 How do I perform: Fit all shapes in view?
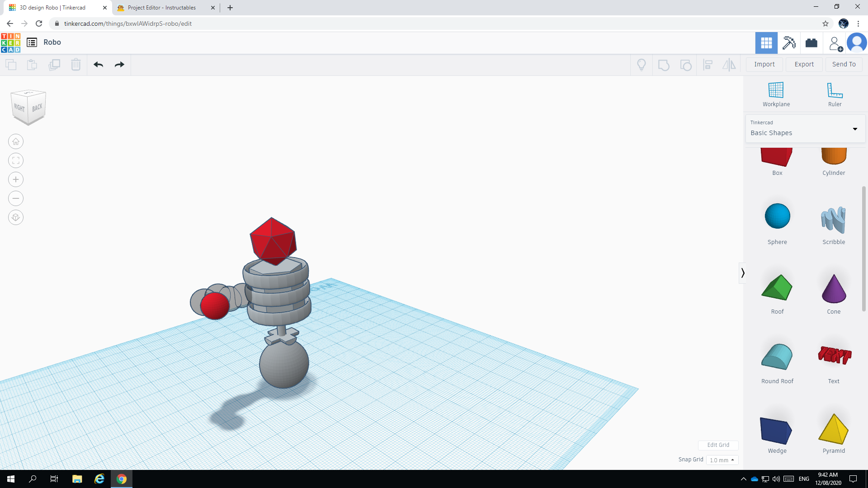pos(16,161)
